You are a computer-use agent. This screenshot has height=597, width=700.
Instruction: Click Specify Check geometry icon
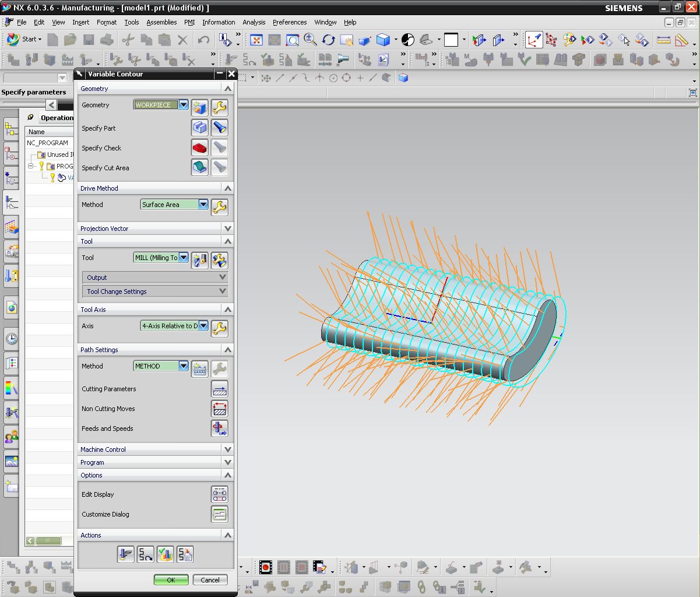coord(200,148)
